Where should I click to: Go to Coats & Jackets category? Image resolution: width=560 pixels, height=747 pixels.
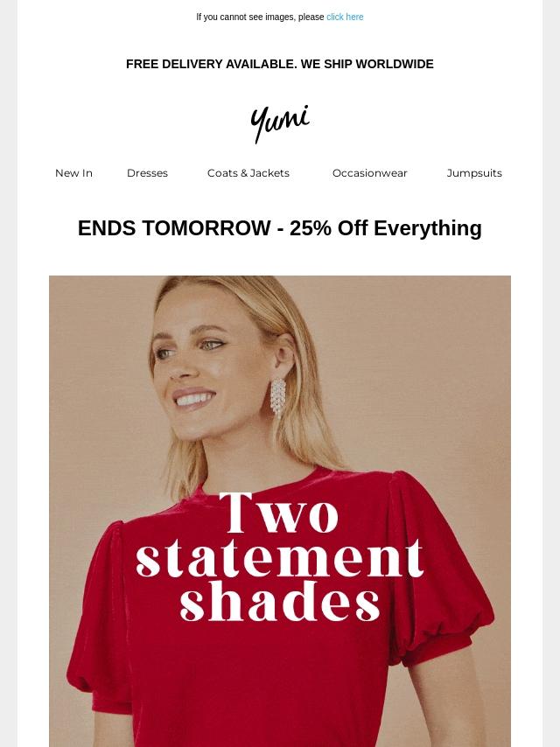pyautogui.click(x=248, y=173)
